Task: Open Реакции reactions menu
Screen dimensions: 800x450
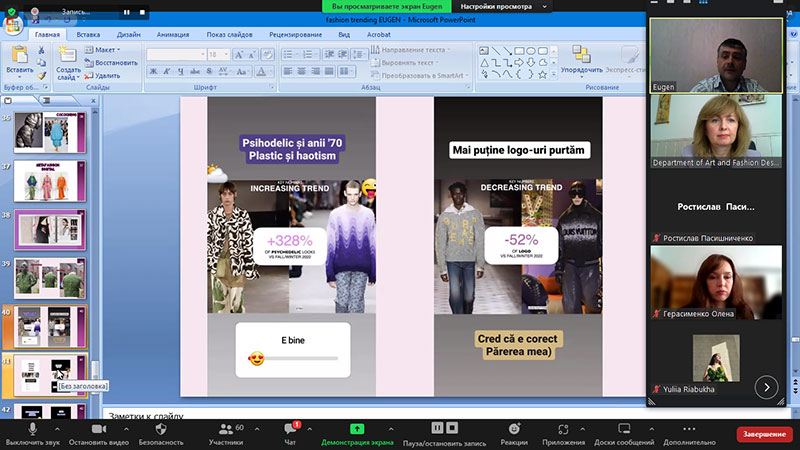Action: pyautogui.click(x=514, y=434)
